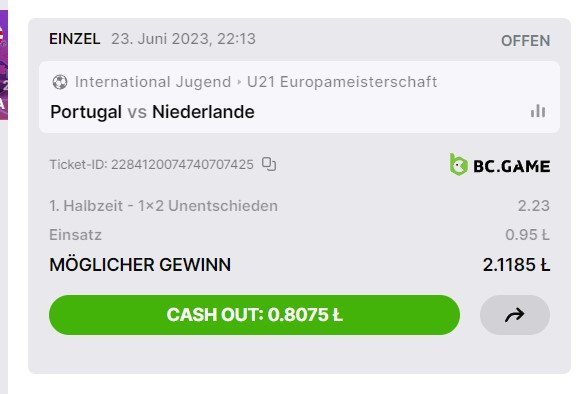The height and width of the screenshot is (394, 588).
Task: Click the green CASH OUT button
Action: [254, 315]
